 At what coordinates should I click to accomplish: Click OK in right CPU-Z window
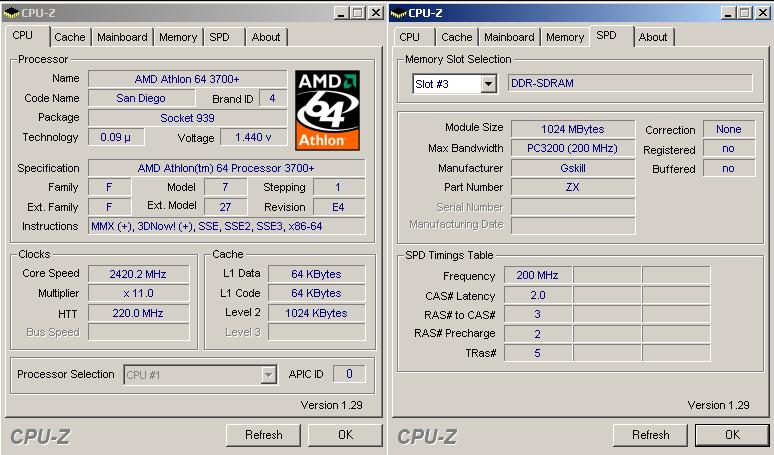[x=732, y=435]
